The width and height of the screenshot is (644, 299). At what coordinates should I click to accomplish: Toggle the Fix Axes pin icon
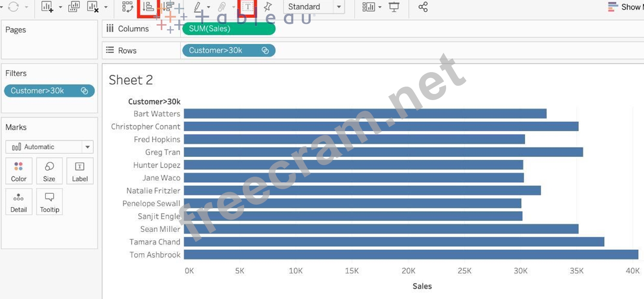tap(268, 7)
